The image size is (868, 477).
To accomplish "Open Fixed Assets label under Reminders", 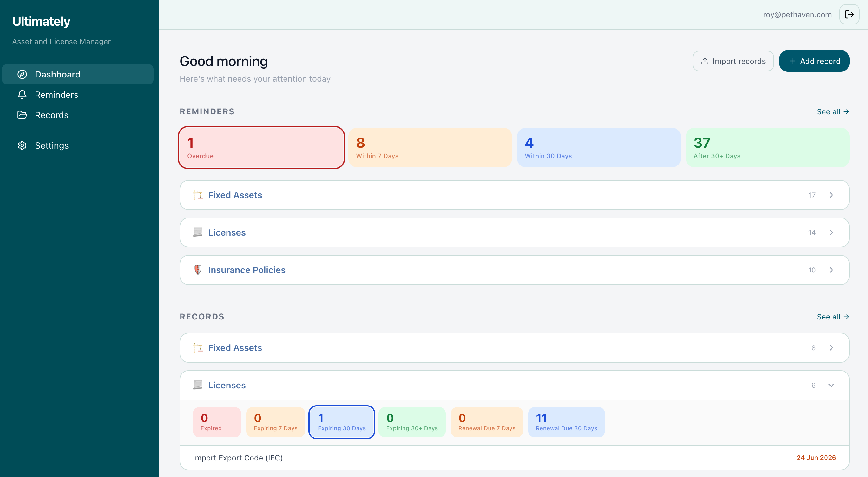I will (x=235, y=195).
